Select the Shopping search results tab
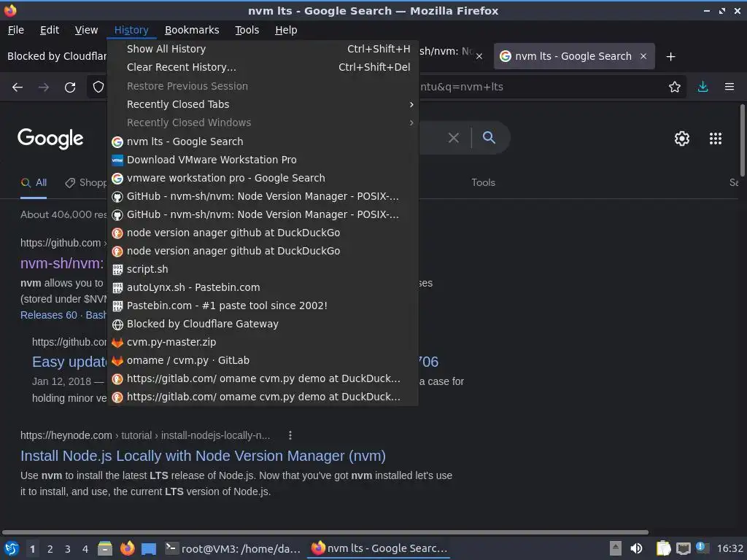747x560 pixels. (86, 183)
